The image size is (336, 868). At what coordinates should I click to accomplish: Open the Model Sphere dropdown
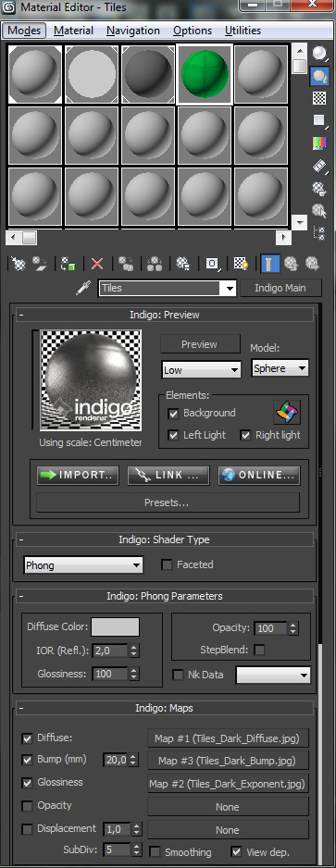(x=280, y=368)
